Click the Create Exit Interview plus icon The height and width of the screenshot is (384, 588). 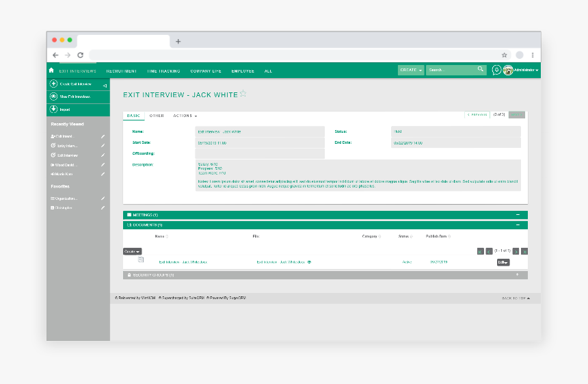pos(53,84)
